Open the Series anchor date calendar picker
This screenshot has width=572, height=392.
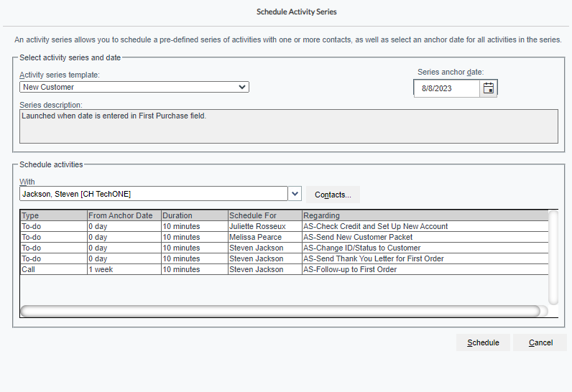pos(488,88)
